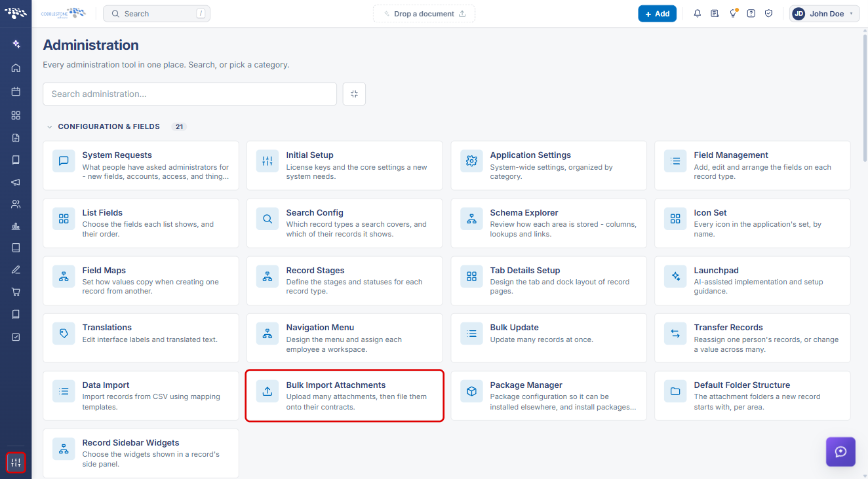This screenshot has height=479, width=868.
Task: Open the Data Import card
Action: tap(141, 396)
